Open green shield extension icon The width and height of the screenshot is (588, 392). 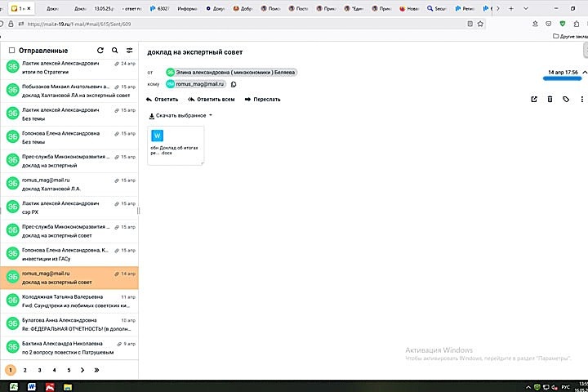(x=563, y=24)
